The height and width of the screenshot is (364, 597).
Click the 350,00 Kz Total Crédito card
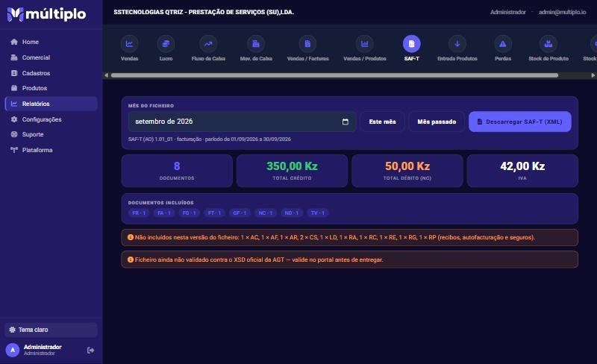(292, 171)
